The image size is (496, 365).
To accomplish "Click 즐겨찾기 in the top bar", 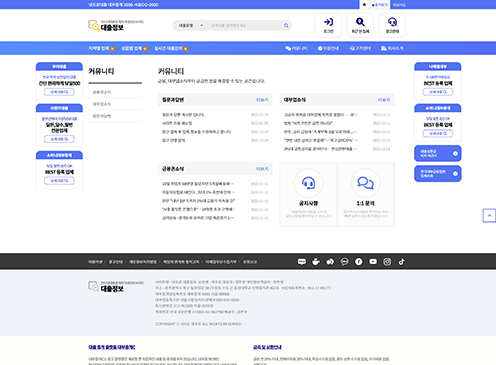I will tap(380, 5).
